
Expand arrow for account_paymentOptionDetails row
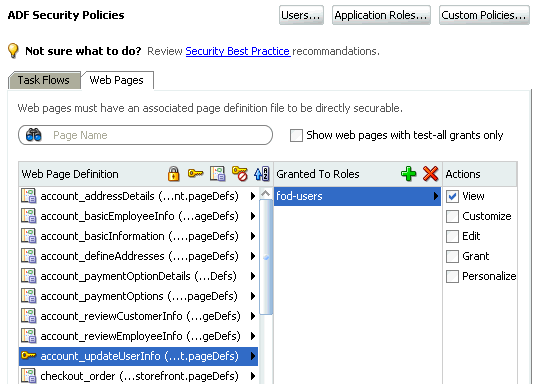click(253, 276)
